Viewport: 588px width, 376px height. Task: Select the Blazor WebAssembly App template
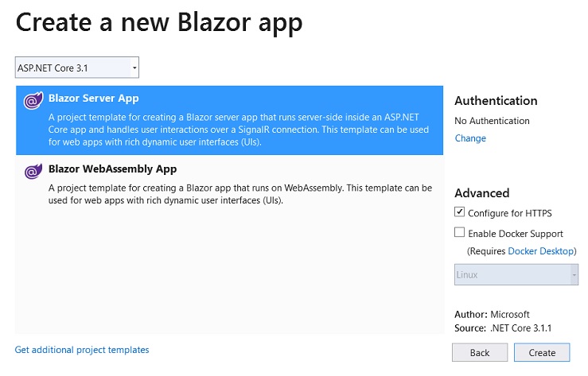tap(229, 184)
